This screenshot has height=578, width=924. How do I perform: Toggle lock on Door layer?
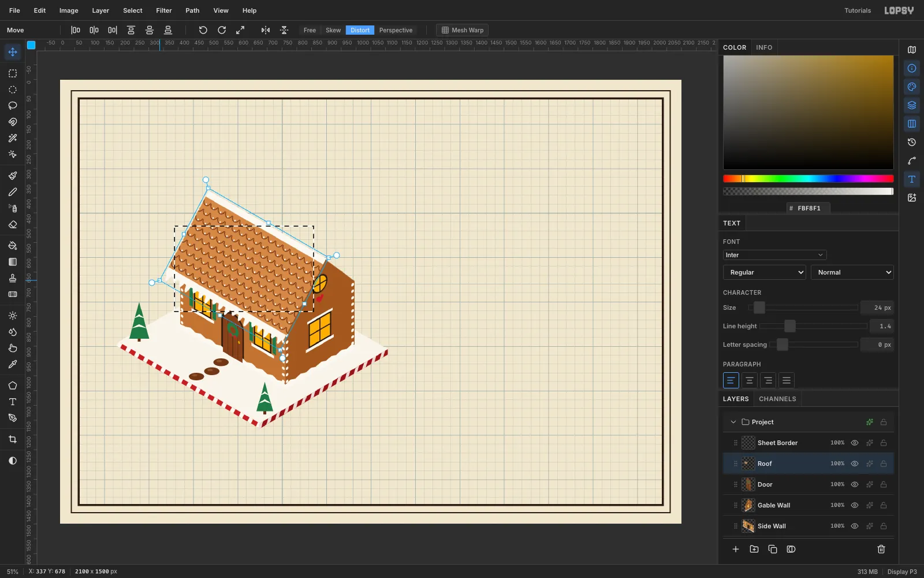coord(884,484)
